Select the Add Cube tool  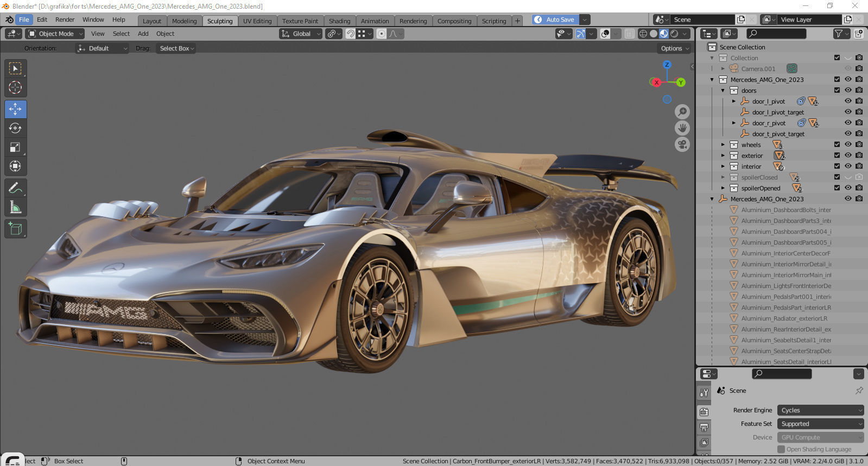pos(15,228)
